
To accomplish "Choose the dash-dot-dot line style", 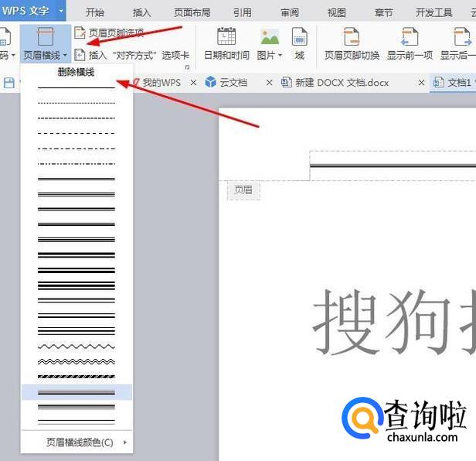I will coord(76,164).
